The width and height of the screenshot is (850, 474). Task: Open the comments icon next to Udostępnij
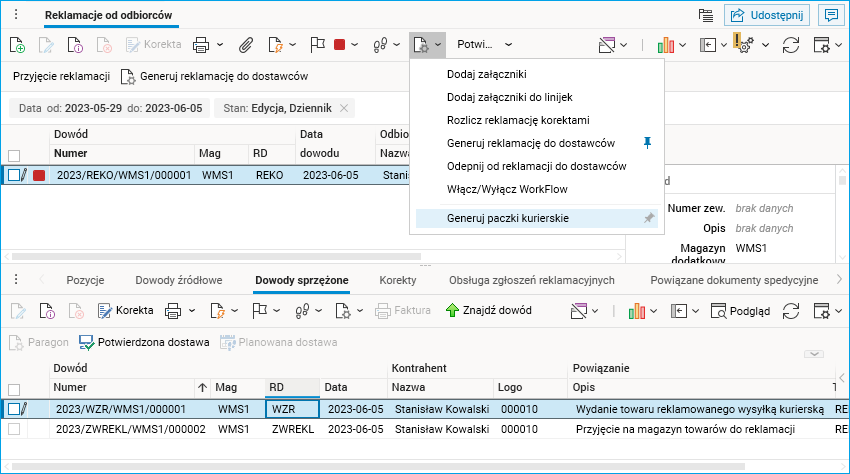coord(831,15)
